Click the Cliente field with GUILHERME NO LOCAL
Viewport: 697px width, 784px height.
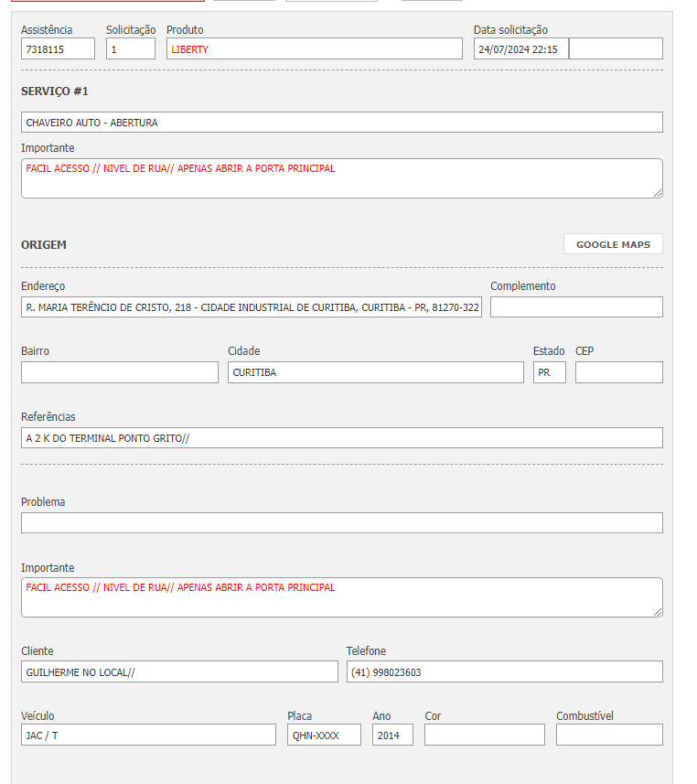coord(179,672)
